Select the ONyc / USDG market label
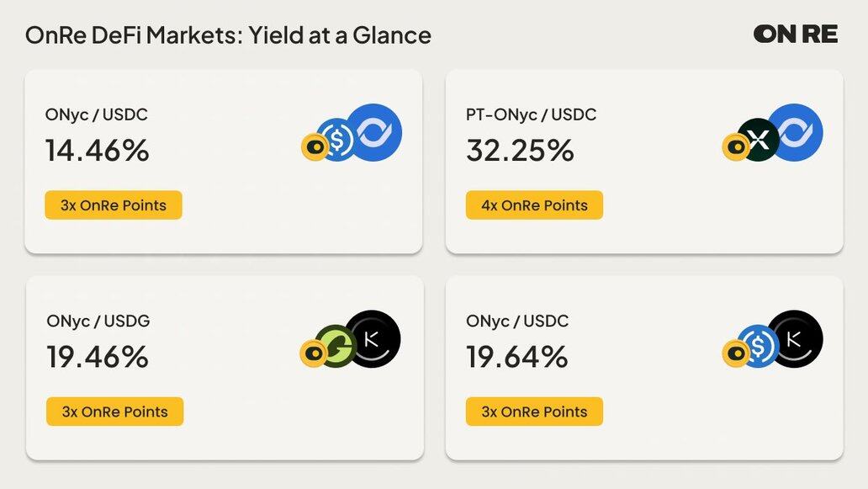Screen dimensions: 868x489 [x=98, y=321]
